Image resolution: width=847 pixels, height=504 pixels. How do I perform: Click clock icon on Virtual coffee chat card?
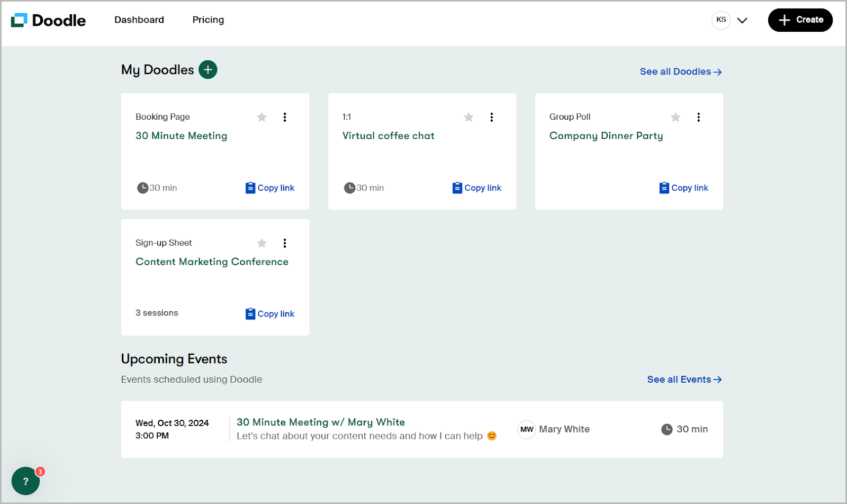[349, 188]
